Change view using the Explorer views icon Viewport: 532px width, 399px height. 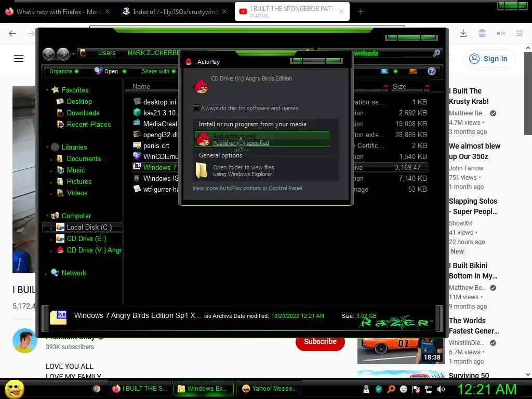tap(384, 71)
